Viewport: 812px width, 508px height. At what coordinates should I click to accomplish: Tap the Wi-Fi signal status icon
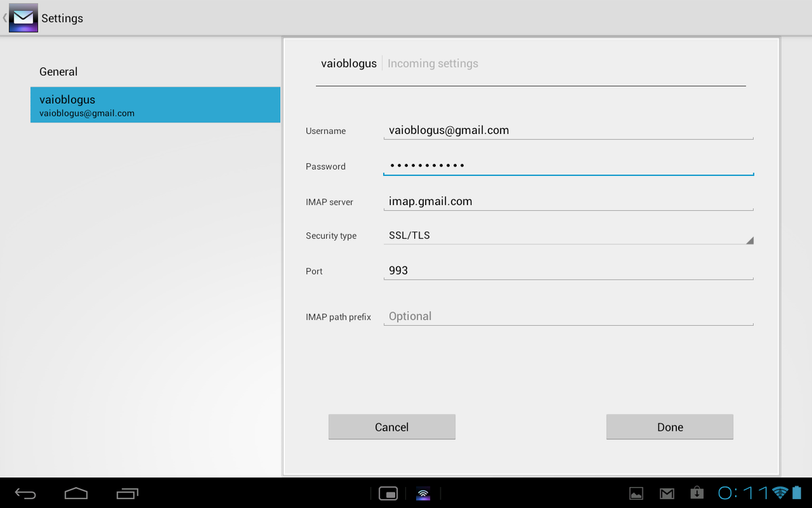(x=780, y=492)
